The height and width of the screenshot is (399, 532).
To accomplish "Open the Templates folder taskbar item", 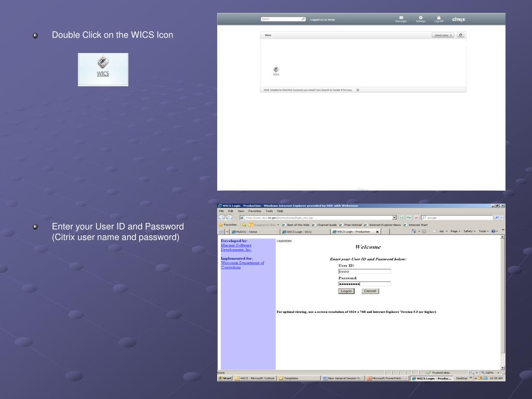I will [x=299, y=378].
